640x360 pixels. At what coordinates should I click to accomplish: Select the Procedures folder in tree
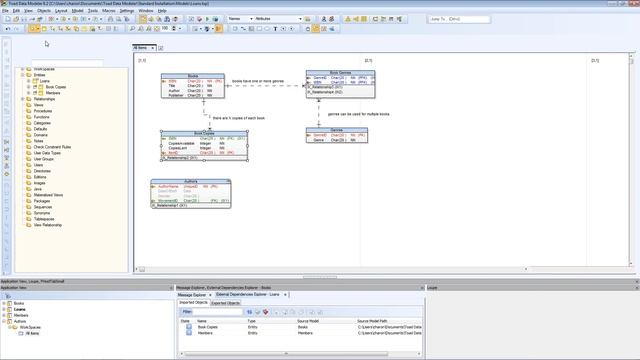point(42,111)
